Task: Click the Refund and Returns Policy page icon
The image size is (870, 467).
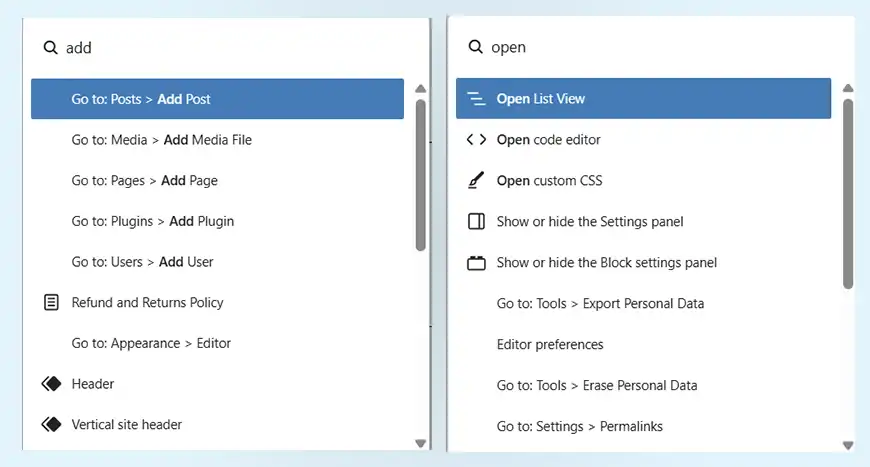Action: 51,302
